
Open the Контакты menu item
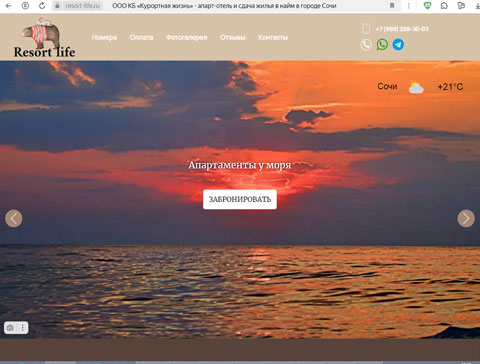point(273,37)
